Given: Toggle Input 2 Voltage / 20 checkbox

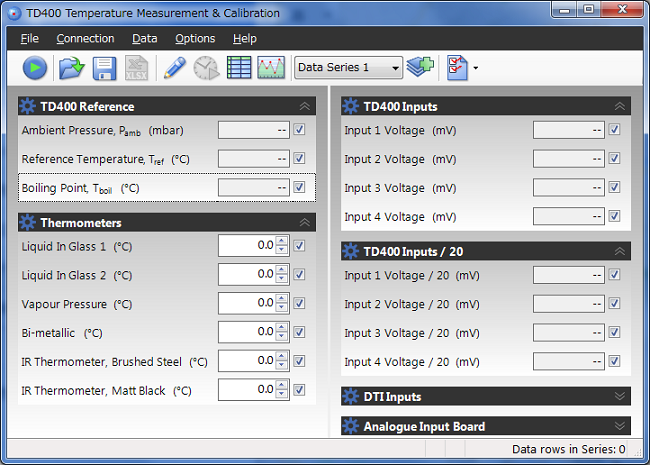Looking at the screenshot, I should pos(614,303).
